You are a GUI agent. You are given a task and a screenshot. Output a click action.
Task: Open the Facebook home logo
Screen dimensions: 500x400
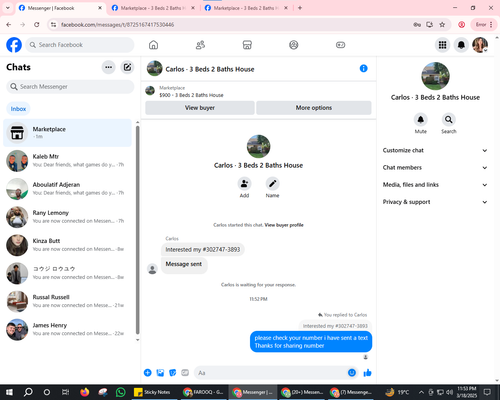(x=14, y=45)
